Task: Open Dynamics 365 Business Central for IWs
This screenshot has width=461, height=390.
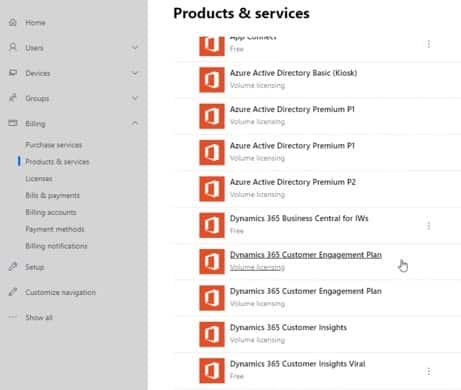Action: point(299,218)
